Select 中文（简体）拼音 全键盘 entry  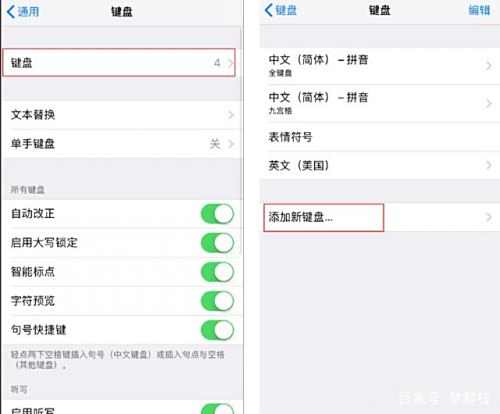coord(380,66)
